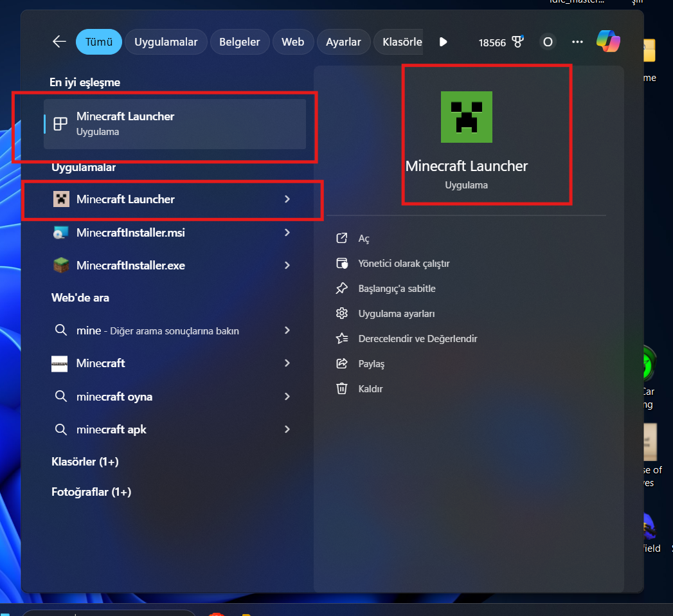Screen dimensions: 673x616
Task: Search web for minecraft apk
Action: (x=172, y=430)
